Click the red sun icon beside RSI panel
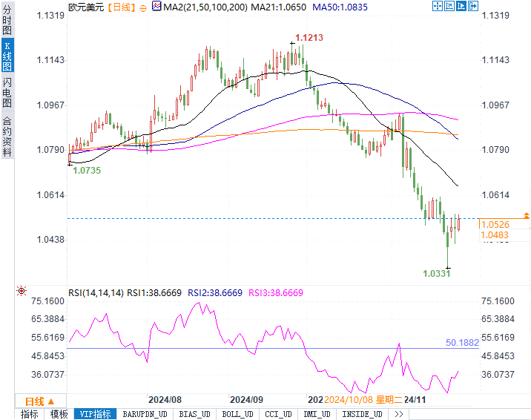 [x=22, y=291]
